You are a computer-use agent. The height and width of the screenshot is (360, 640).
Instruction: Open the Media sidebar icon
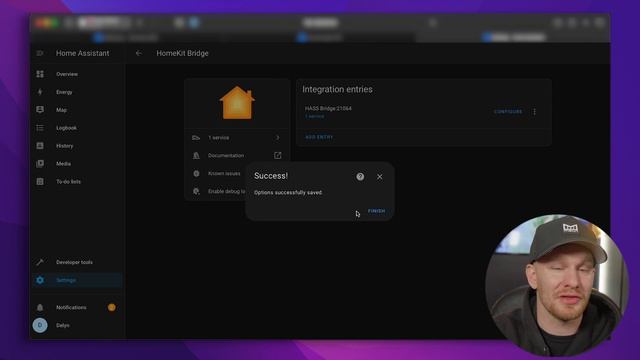click(x=40, y=164)
